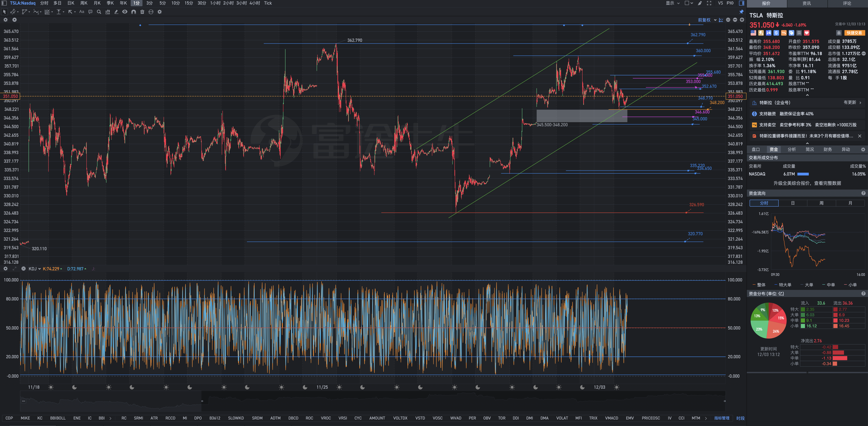Toggle the left sidebar panel icon

pyautogui.click(x=4, y=3)
